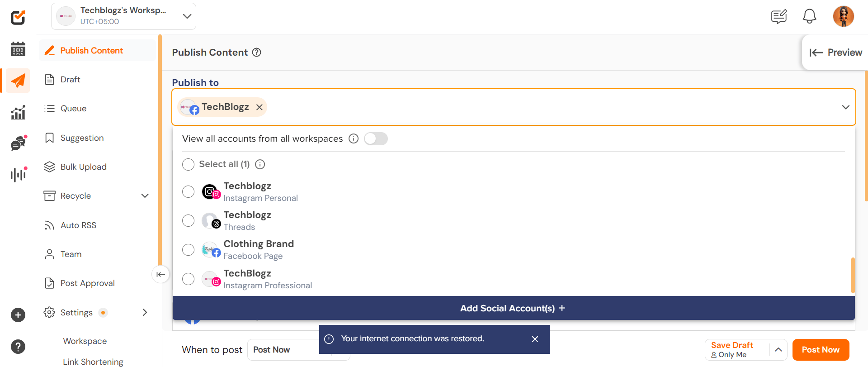Collapse the sidebar with arrow button
The width and height of the screenshot is (868, 367).
(160, 274)
